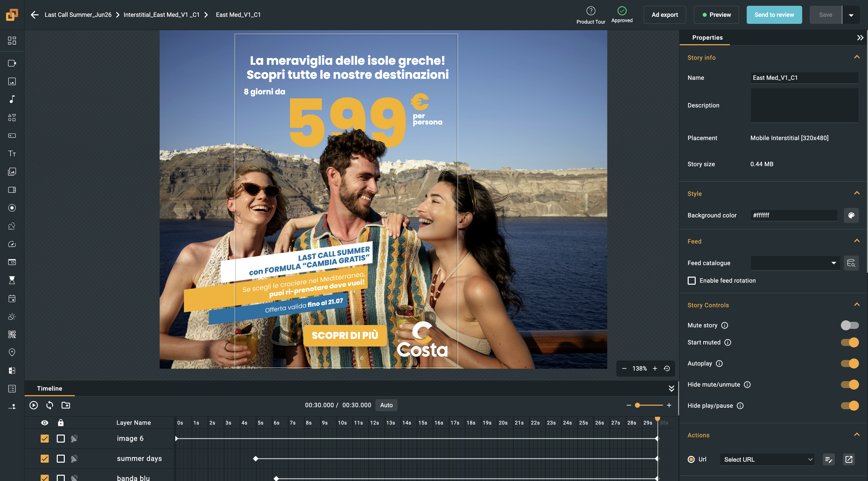Collapse the Actions section

(x=856, y=435)
